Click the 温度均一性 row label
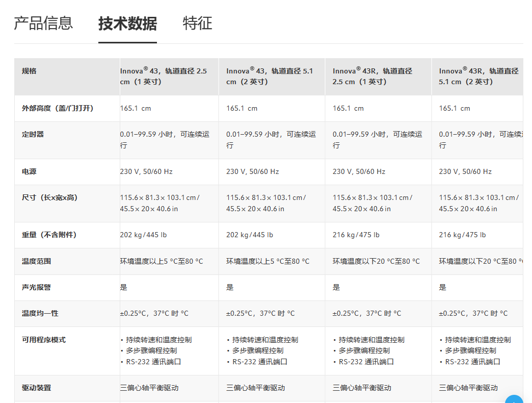Viewport: 532px width, 403px height. (x=40, y=313)
